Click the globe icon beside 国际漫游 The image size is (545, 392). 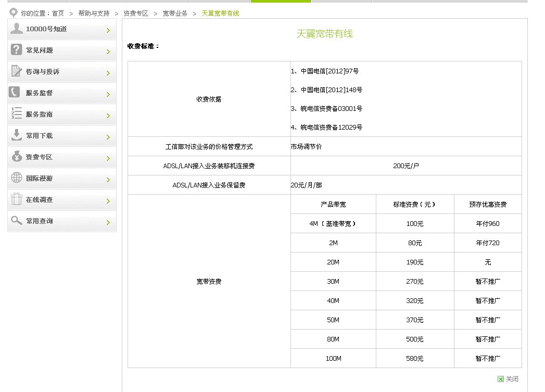15,178
